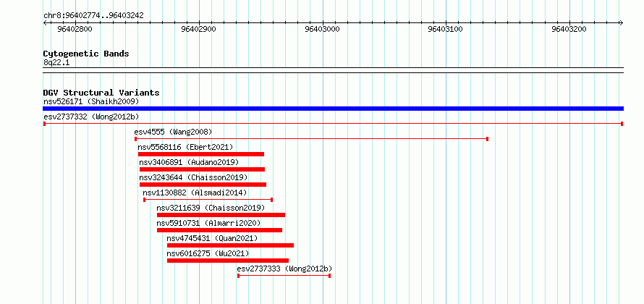Click the label nsv3243644 (Chaisson2019)
The image size is (644, 304).
tap(193, 177)
